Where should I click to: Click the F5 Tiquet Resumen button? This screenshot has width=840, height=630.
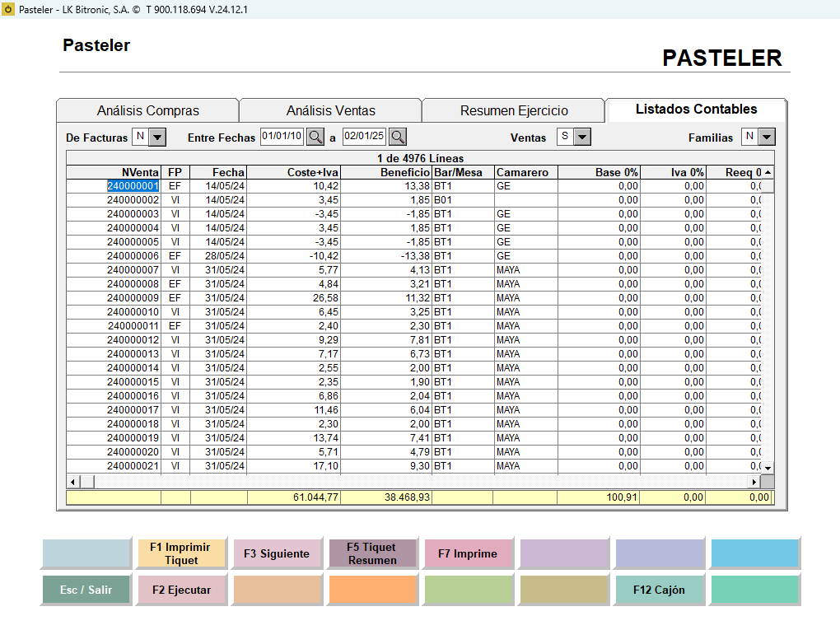click(x=372, y=553)
